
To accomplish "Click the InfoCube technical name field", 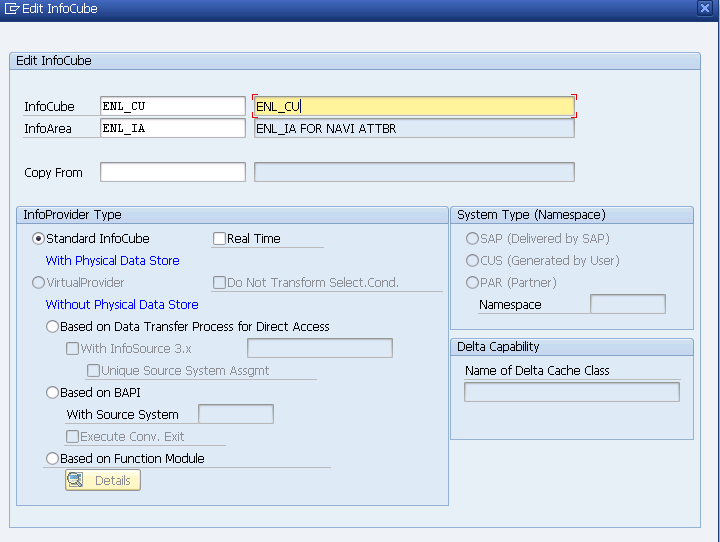I will [173, 106].
